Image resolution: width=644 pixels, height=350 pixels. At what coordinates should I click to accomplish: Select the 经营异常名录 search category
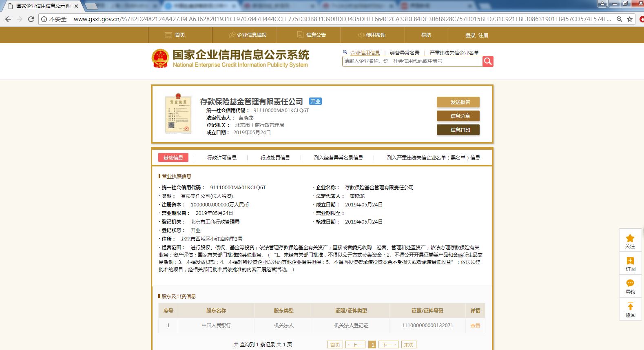(405, 53)
